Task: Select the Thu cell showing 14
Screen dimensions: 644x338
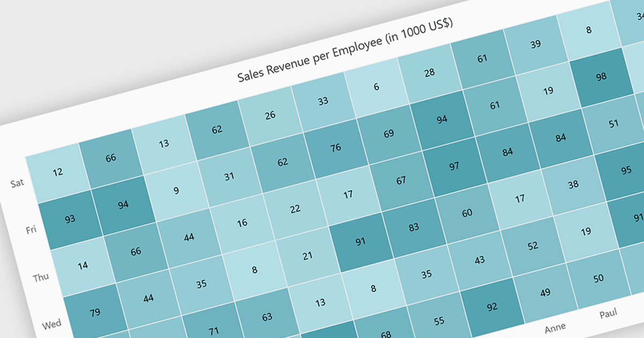Action: point(83,266)
